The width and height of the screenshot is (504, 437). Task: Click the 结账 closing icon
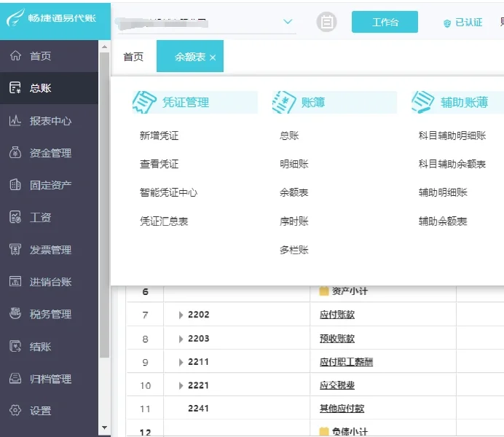(15, 346)
